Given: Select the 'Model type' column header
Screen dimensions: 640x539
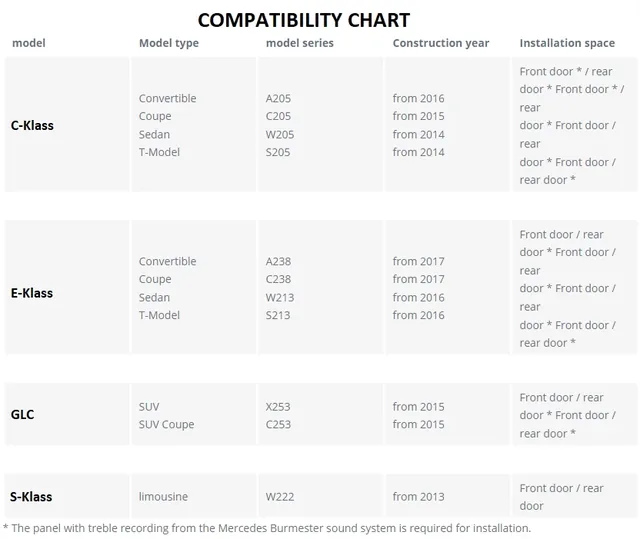Looking at the screenshot, I should pos(169,43).
